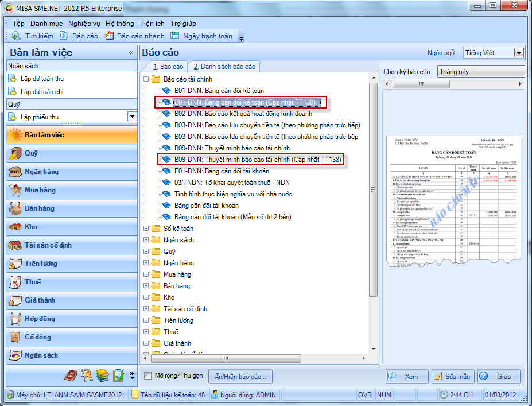Click the Xem button
The width and height of the screenshot is (532, 406).
[x=407, y=377]
